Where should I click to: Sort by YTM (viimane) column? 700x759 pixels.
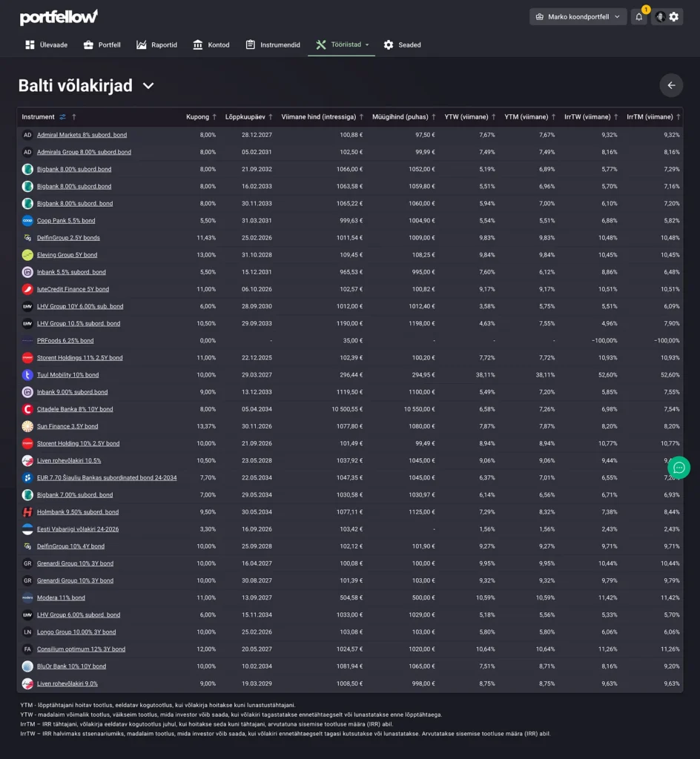[x=530, y=116]
